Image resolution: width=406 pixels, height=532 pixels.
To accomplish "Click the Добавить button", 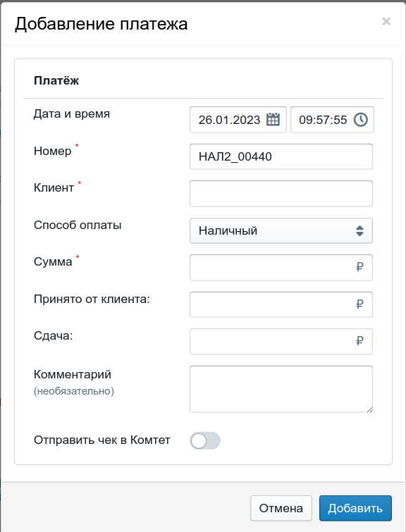I will [x=355, y=508].
